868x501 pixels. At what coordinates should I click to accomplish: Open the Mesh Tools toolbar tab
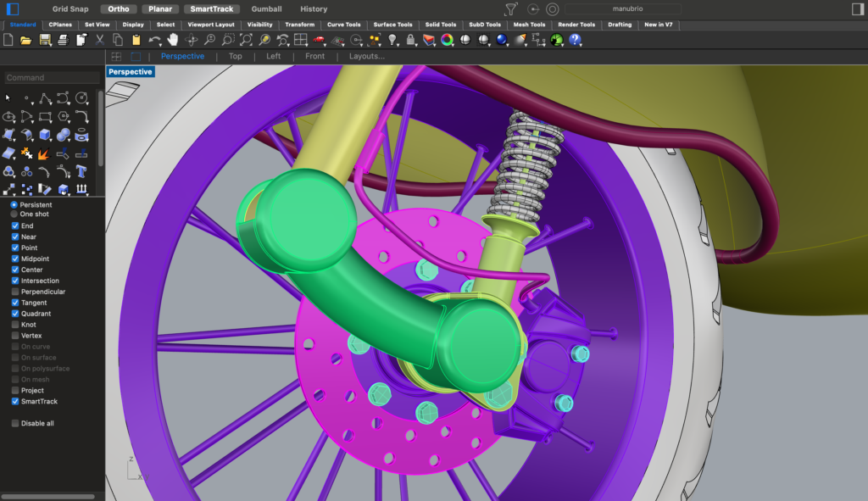pos(531,25)
